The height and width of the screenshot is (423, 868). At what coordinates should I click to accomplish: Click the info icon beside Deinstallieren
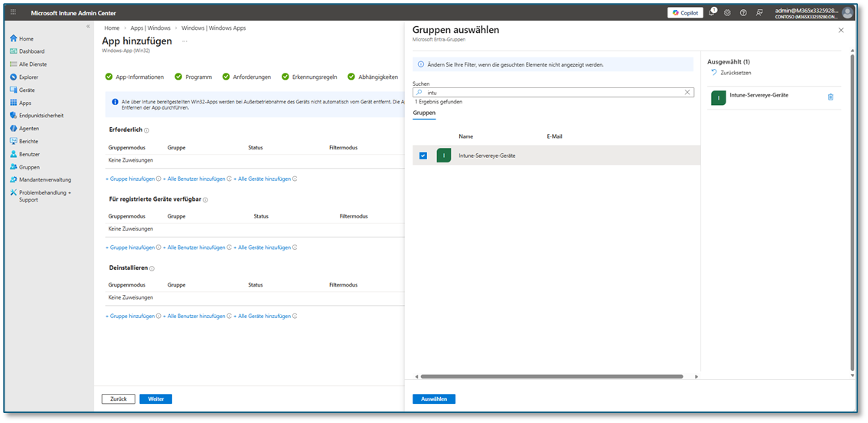[152, 268]
